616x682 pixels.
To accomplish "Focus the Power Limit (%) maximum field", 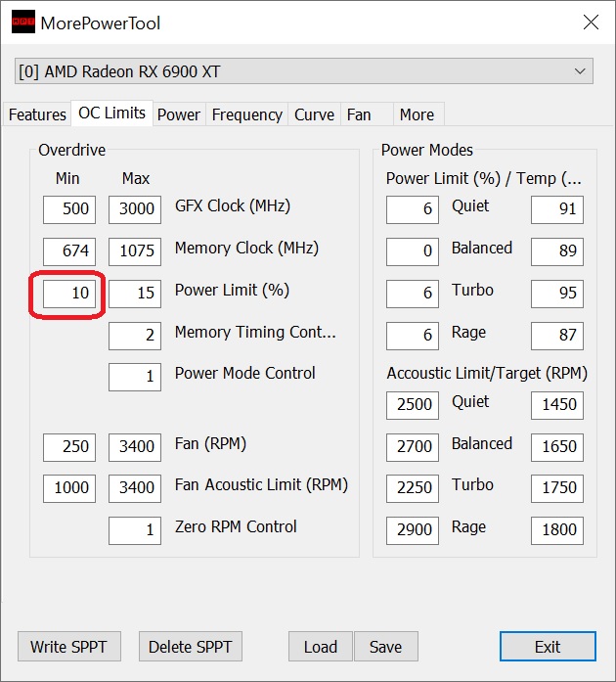I will coord(135,294).
